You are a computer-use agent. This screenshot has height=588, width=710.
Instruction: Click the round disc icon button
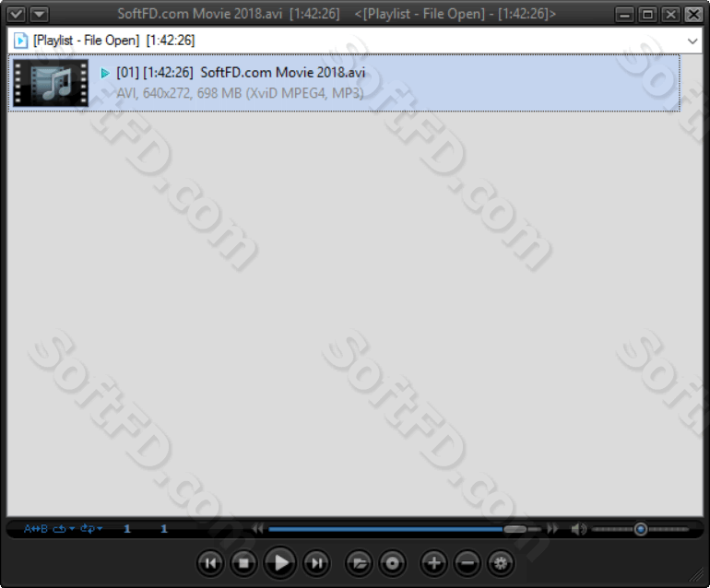392,563
